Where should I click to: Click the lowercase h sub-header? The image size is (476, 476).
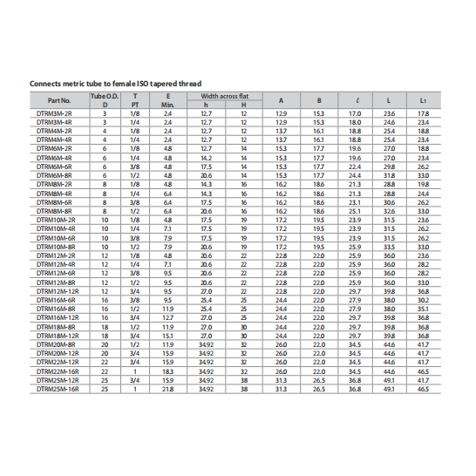click(x=206, y=105)
